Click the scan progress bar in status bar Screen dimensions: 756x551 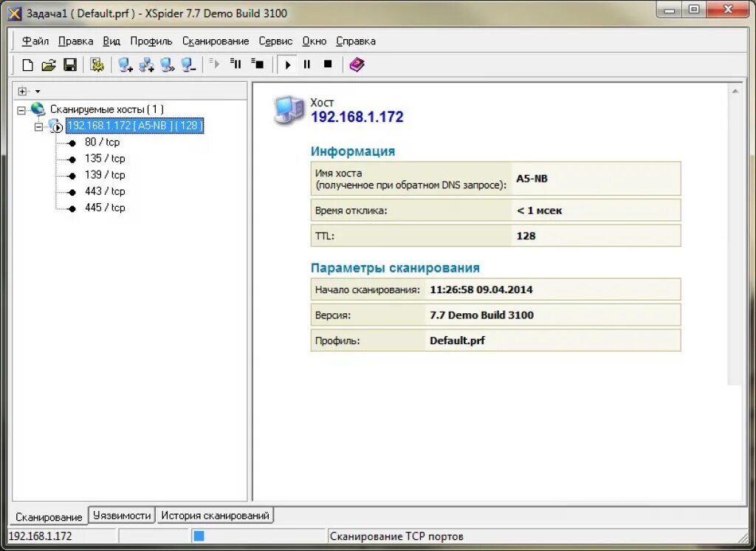[x=258, y=536]
